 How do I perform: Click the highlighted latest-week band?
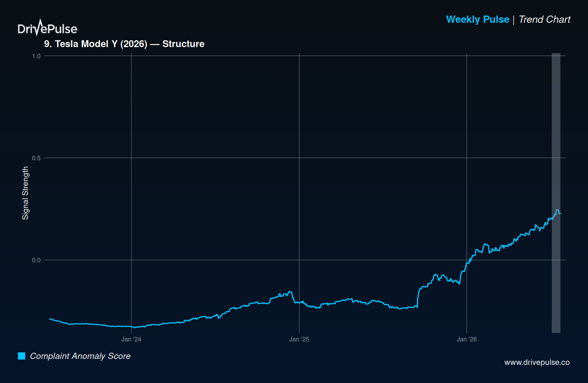coord(556,193)
